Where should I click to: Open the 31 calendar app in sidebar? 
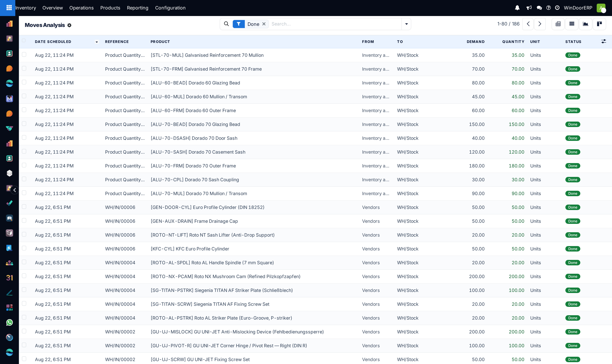coord(9,278)
